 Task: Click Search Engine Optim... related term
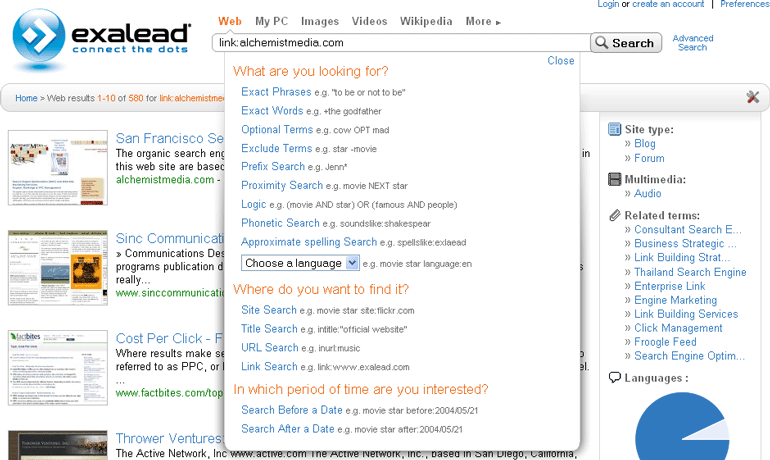(689, 356)
